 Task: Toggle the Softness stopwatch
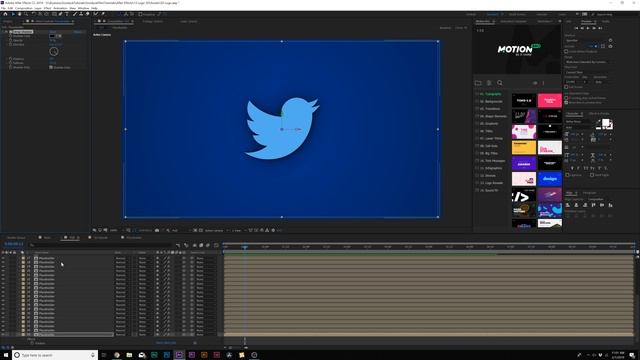coord(10,63)
